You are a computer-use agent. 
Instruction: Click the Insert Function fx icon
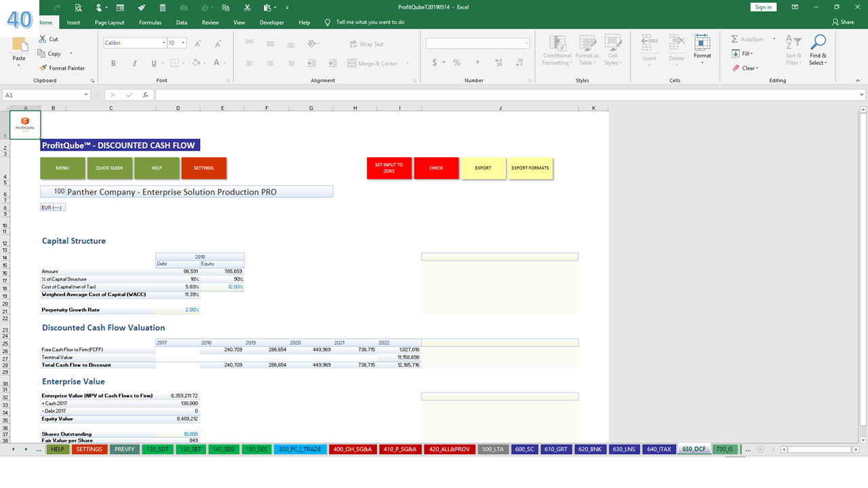click(145, 95)
